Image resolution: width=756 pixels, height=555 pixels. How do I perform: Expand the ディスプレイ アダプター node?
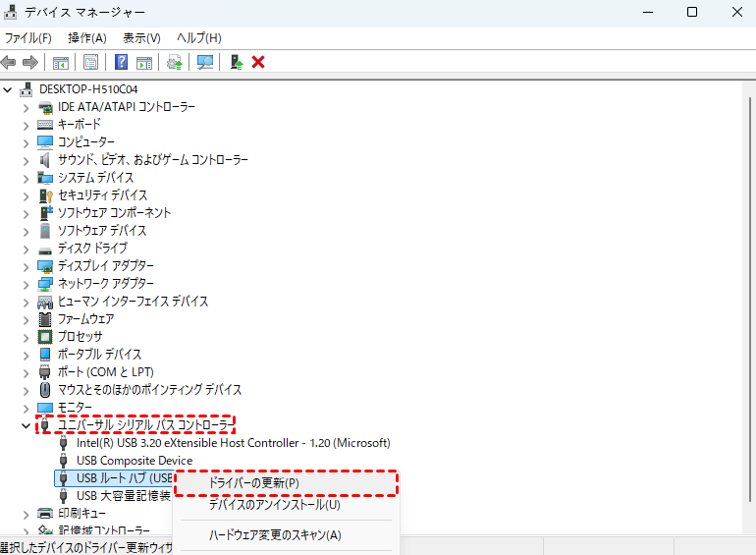[x=27, y=266]
